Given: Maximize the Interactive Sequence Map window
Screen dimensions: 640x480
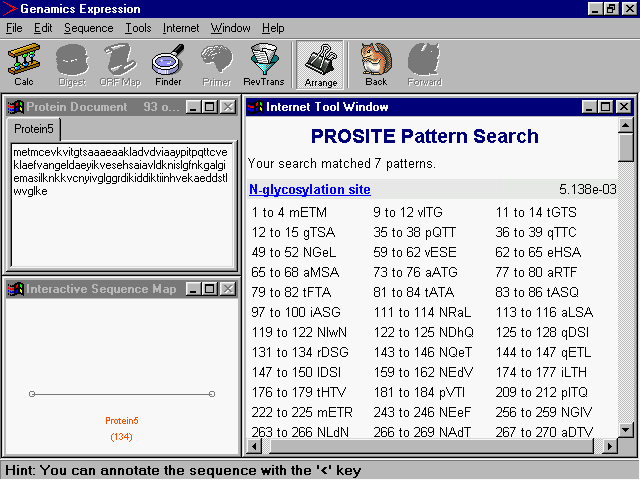Looking at the screenshot, I should [210, 289].
